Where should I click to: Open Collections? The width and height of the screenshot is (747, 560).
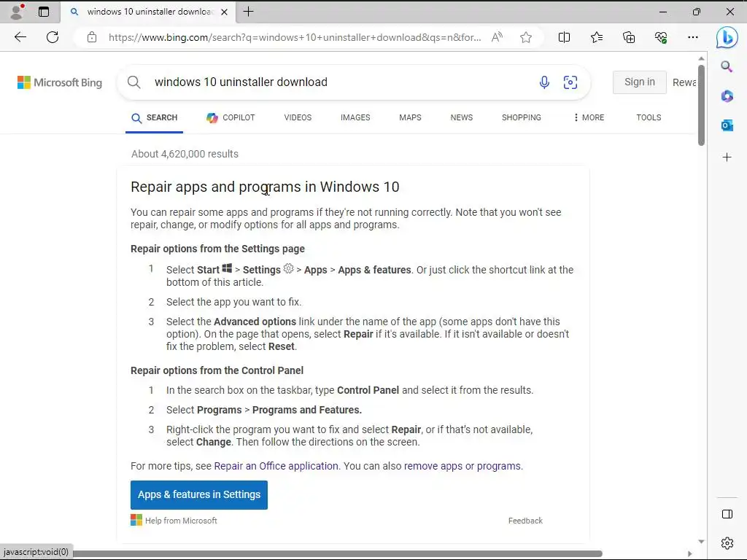[x=629, y=37]
